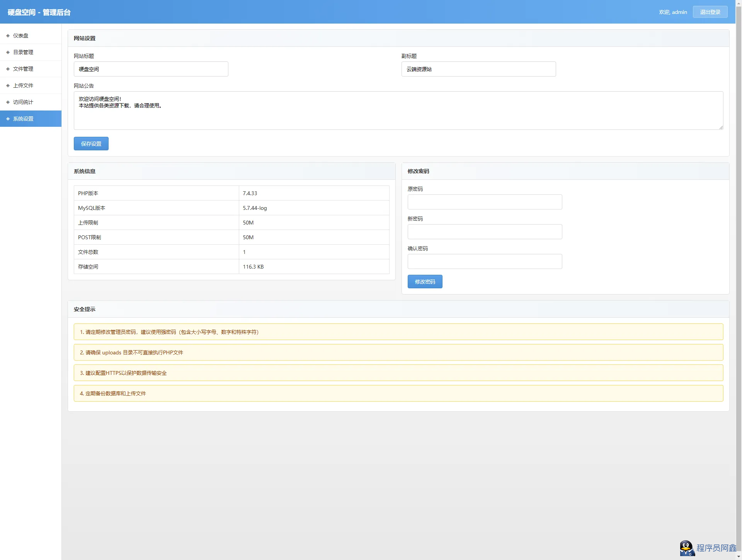Focus the 网站标题 input field
Viewport: 742px width, 560px height.
(x=151, y=69)
